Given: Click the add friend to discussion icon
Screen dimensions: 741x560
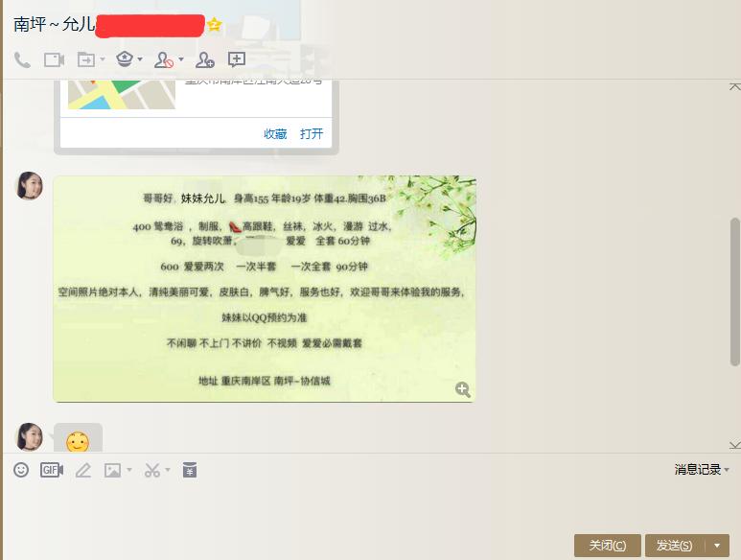Looking at the screenshot, I should pyautogui.click(x=205, y=60).
